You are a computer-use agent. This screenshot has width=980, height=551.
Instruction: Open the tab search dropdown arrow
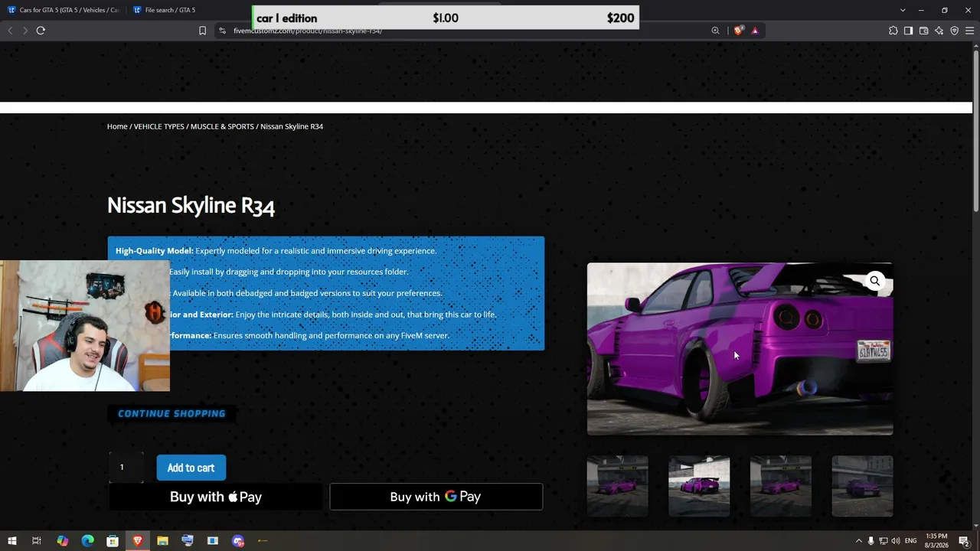point(903,10)
